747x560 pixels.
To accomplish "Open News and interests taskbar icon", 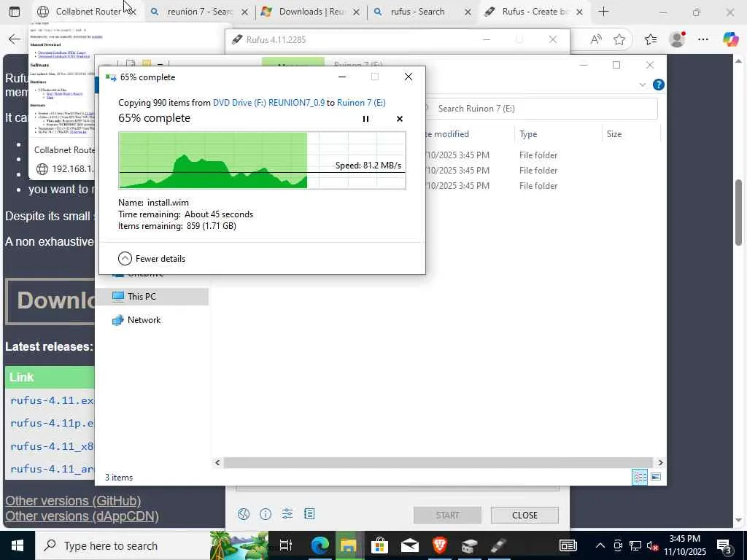I will tap(568, 545).
